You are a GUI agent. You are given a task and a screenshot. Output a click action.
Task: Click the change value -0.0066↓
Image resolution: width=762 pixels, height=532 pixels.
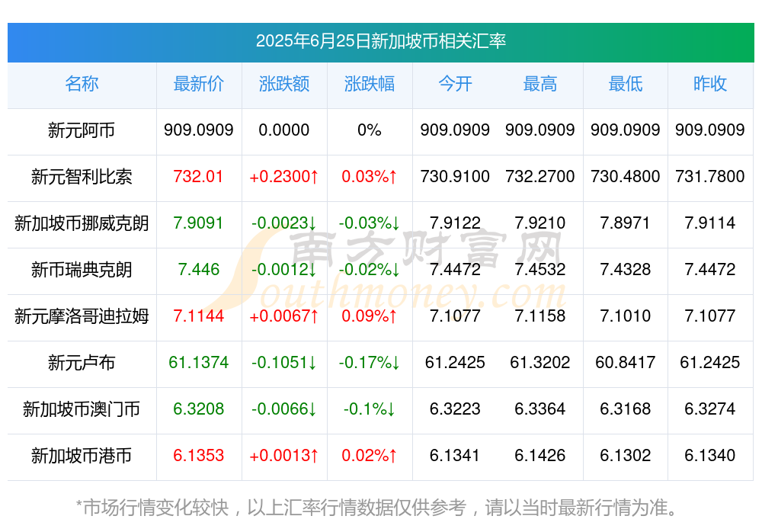[x=284, y=409]
